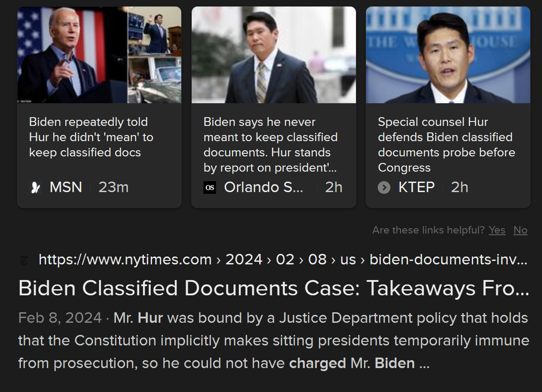
Task: Answer No to links helpful question
Action: [520, 230]
